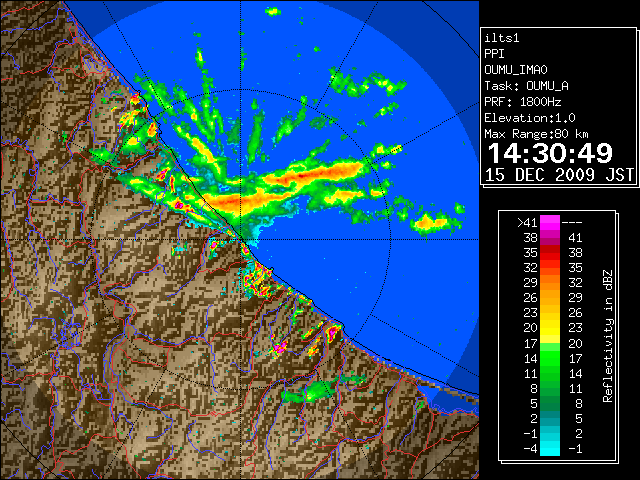Pick the yellow swatch between 20 and 23
Image resolution: width=640 pixels, height=480 pixels.
click(x=550, y=328)
